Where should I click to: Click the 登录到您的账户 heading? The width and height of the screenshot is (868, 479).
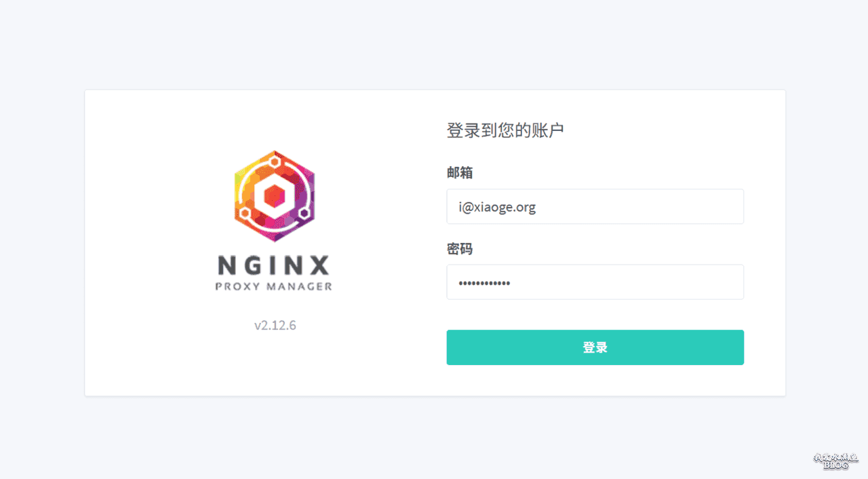coord(505,130)
